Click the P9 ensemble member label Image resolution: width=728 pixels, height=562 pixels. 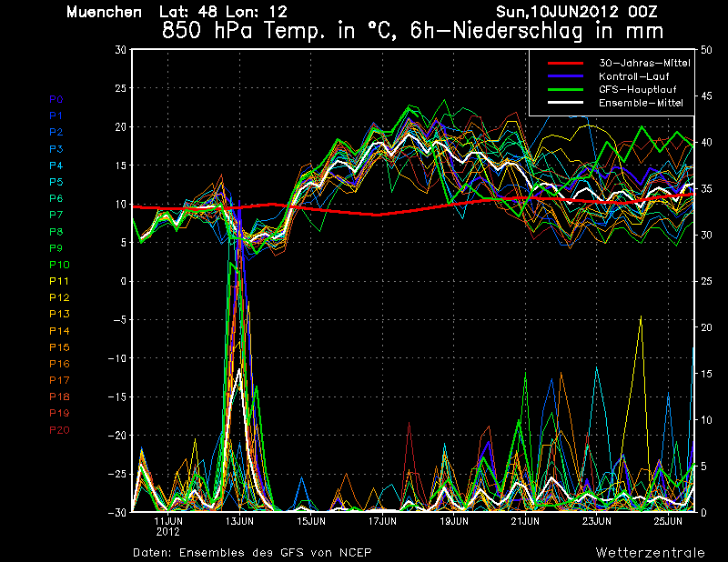[x=56, y=248]
